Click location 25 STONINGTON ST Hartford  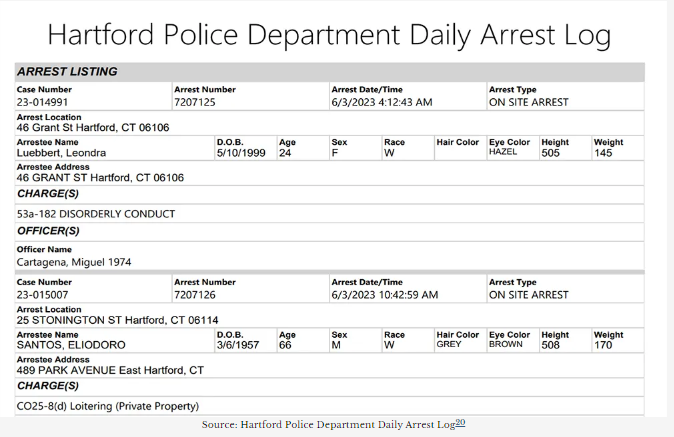(117, 320)
